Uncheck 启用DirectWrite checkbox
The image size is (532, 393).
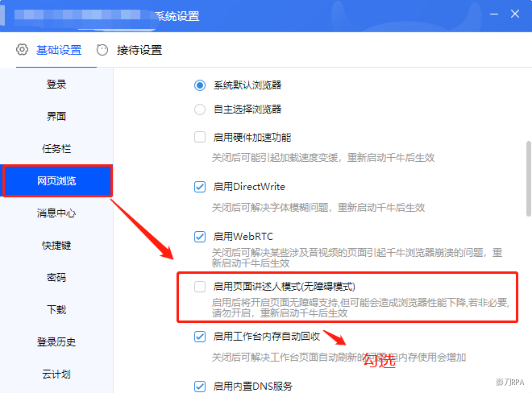200,187
